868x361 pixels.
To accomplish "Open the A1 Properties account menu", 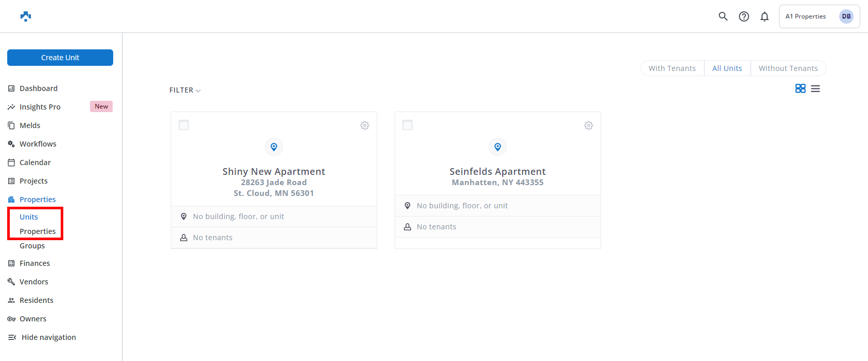I will pos(819,16).
